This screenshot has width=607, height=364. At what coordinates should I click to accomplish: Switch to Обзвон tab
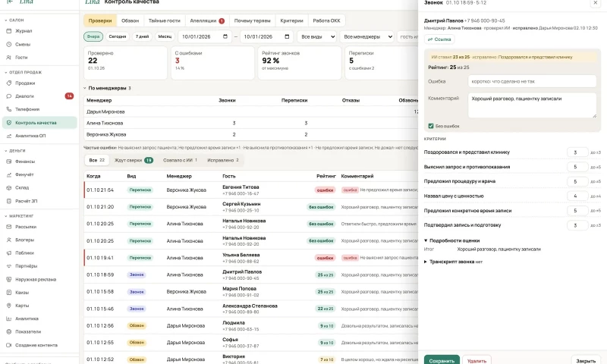[130, 21]
